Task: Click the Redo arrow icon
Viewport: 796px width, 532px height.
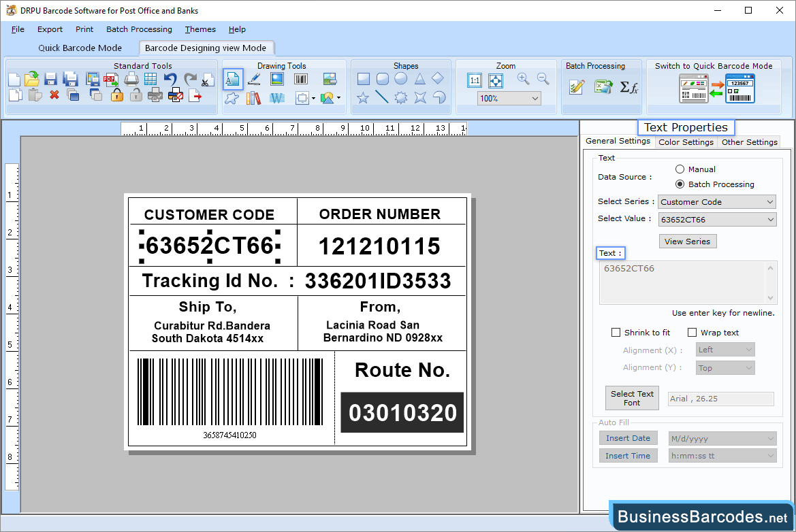Action: [x=191, y=79]
